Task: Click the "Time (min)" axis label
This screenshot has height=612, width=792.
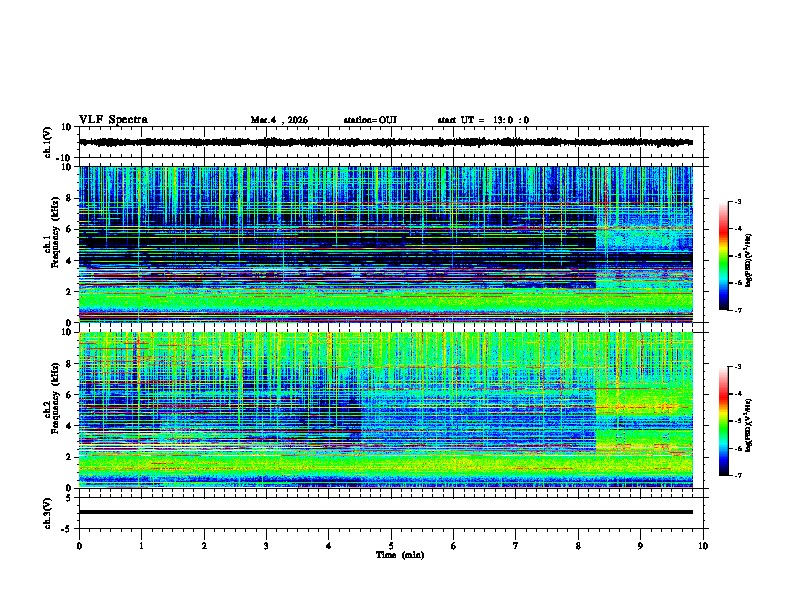Action: (400, 555)
